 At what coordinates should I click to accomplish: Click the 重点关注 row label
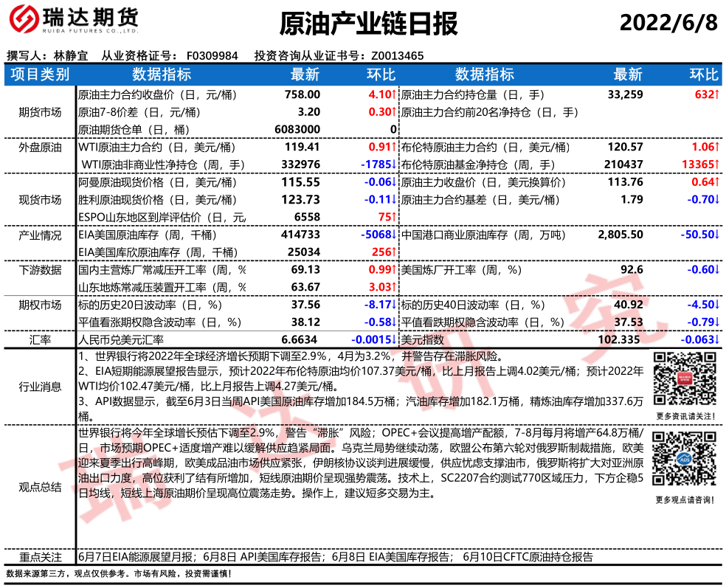coord(40,557)
